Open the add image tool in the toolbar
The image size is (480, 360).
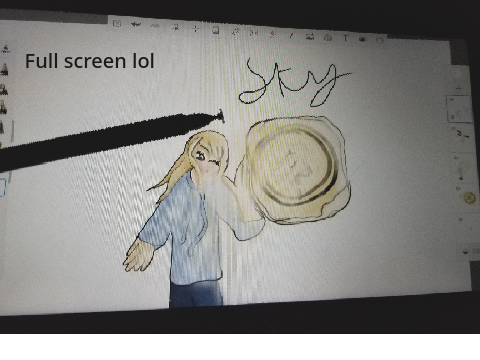(310, 36)
